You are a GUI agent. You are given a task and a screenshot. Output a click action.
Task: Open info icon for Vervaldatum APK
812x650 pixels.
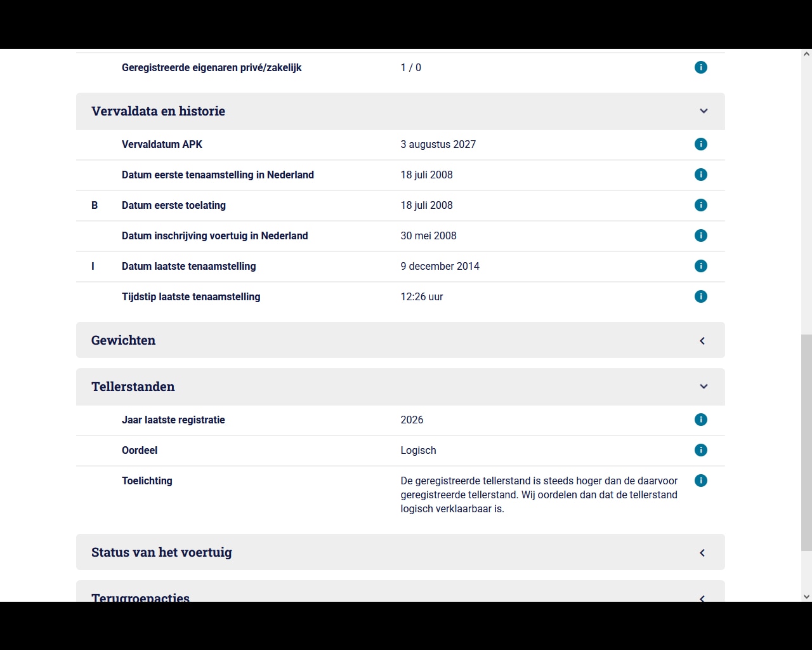tap(701, 144)
